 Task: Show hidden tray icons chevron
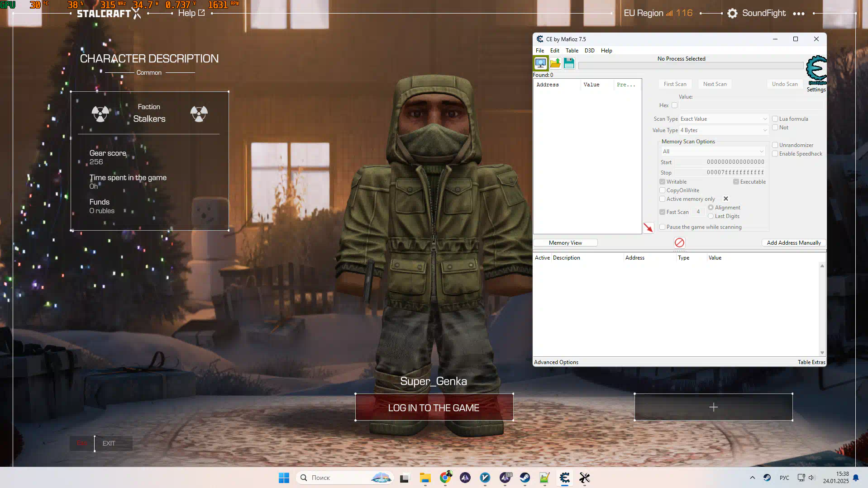coord(752,478)
